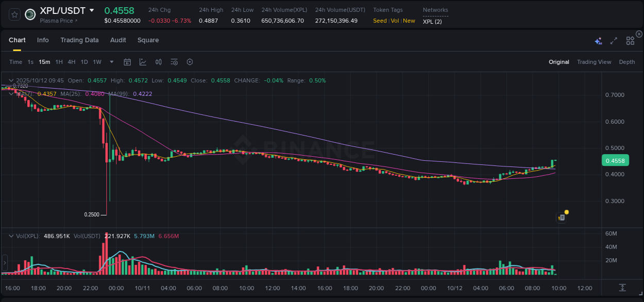
Task: Open the indicator list settings icon
Action: pos(174,62)
